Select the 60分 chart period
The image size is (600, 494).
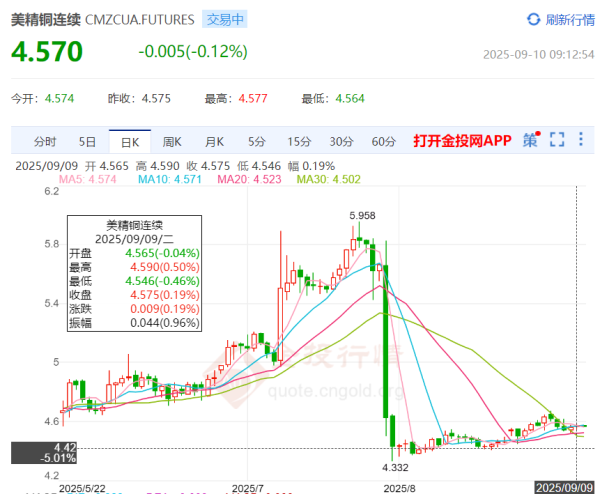pyautogui.click(x=383, y=141)
